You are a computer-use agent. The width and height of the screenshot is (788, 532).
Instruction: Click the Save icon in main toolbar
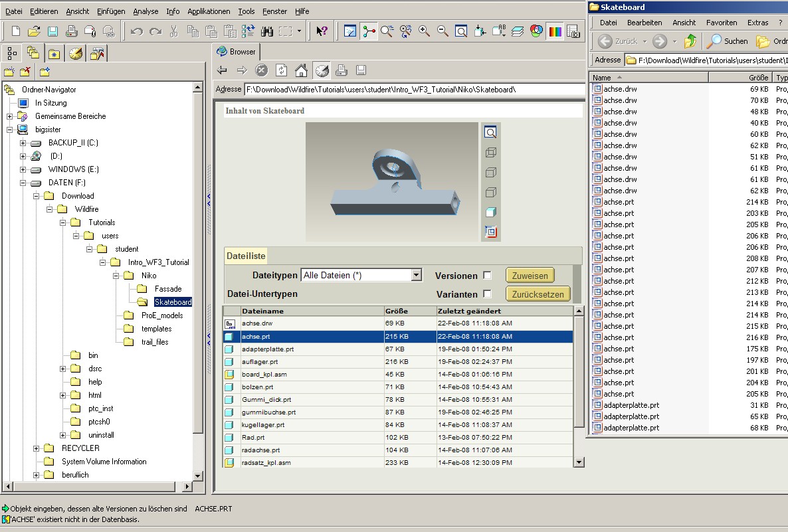pos(52,31)
